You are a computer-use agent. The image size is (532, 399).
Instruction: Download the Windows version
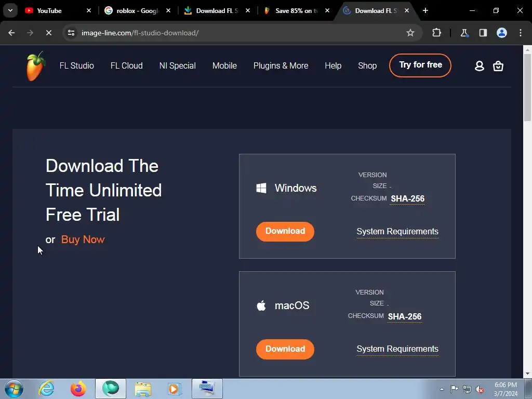(x=285, y=231)
